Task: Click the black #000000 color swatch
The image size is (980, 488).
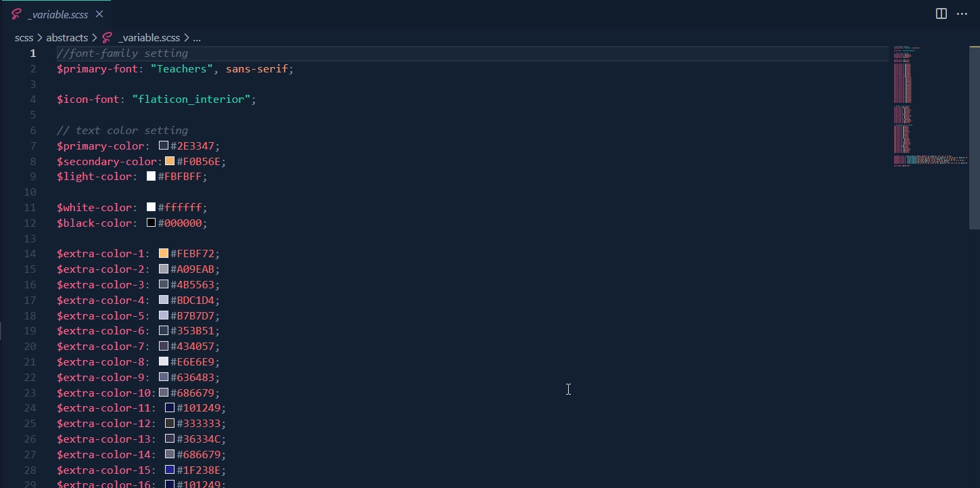Action: click(x=151, y=223)
